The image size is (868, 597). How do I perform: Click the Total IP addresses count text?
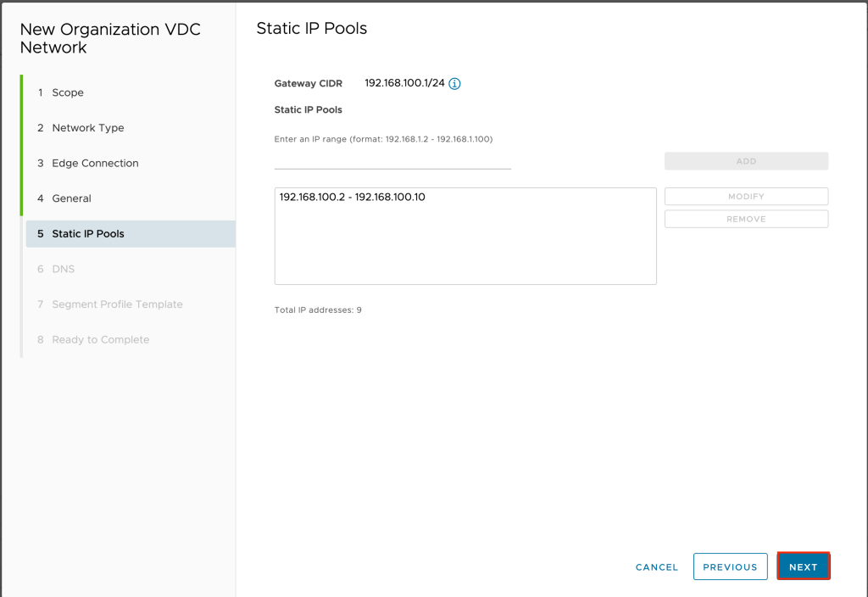click(318, 310)
